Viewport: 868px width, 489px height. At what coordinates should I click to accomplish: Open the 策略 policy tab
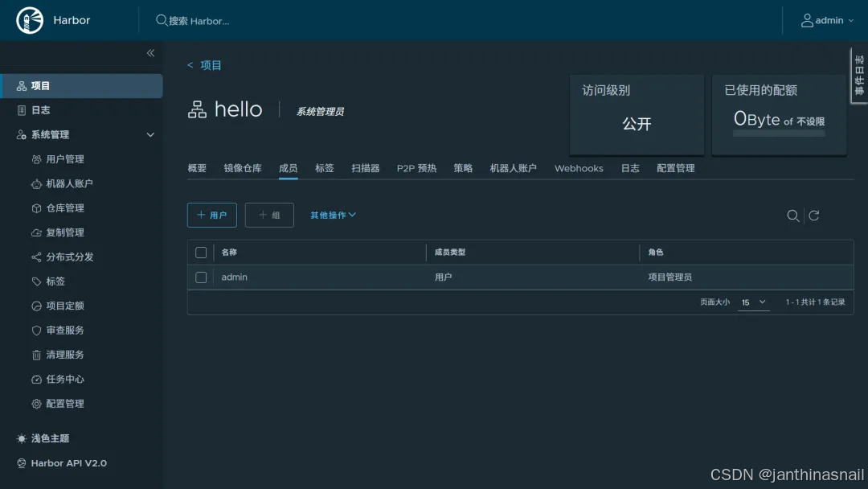[463, 168]
